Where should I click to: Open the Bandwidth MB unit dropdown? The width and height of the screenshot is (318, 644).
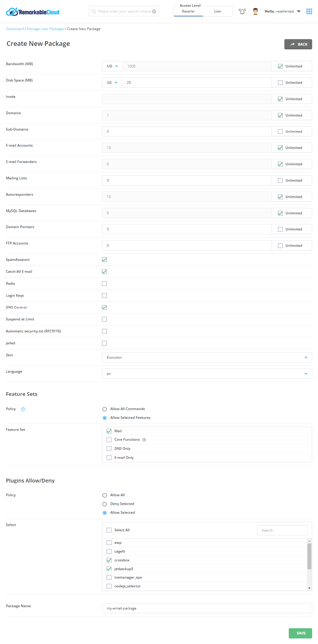point(113,66)
